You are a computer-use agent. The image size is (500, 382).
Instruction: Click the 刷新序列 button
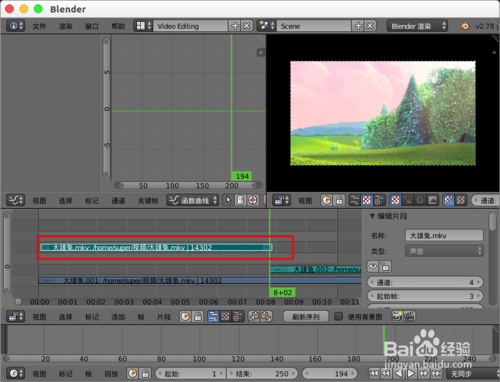coord(306,317)
